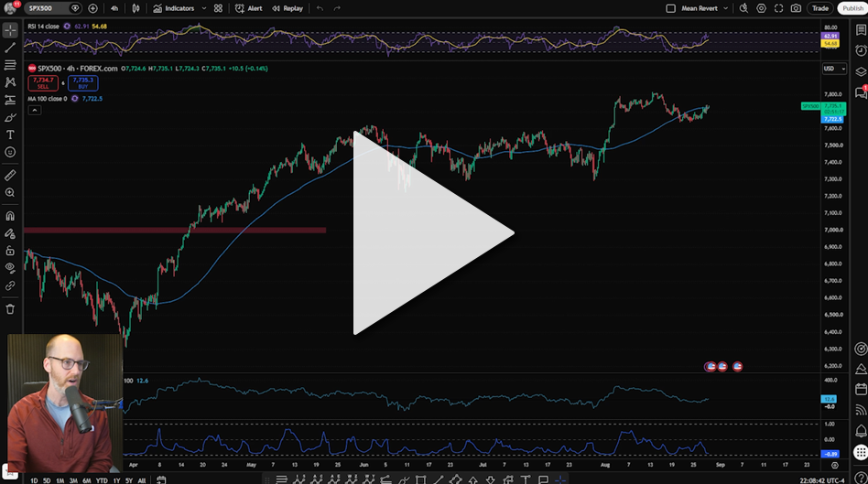Open the chart settings hexagon icon

[x=761, y=8]
